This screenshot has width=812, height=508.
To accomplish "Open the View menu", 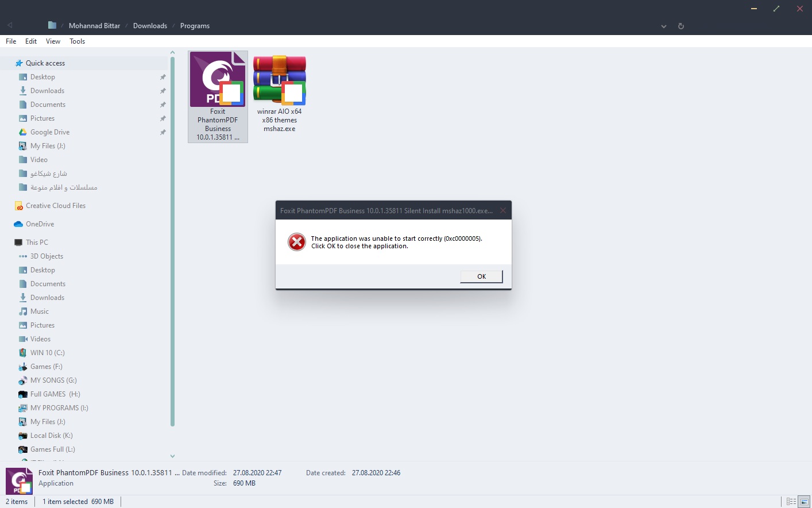I will [x=53, y=41].
